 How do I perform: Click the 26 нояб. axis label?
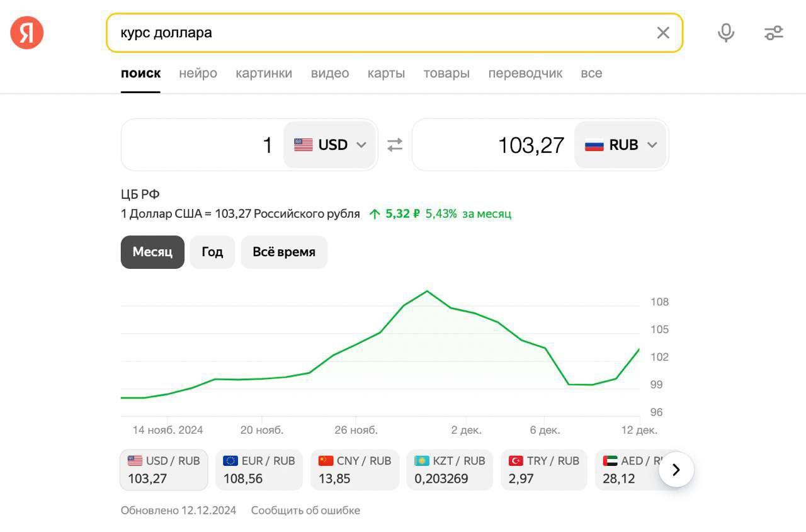pos(356,430)
